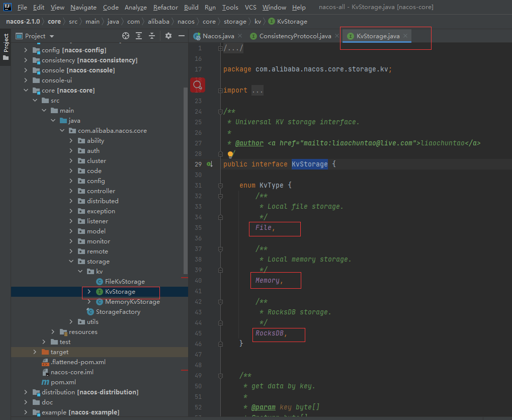Select the distributed package
This screenshot has width=512, height=420.
[103, 201]
